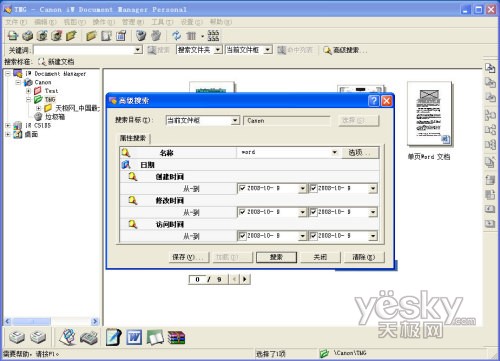The height and width of the screenshot is (361, 500).
Task: Click the tree panel horizontal scrollbar thumb
Action: tap(32, 321)
